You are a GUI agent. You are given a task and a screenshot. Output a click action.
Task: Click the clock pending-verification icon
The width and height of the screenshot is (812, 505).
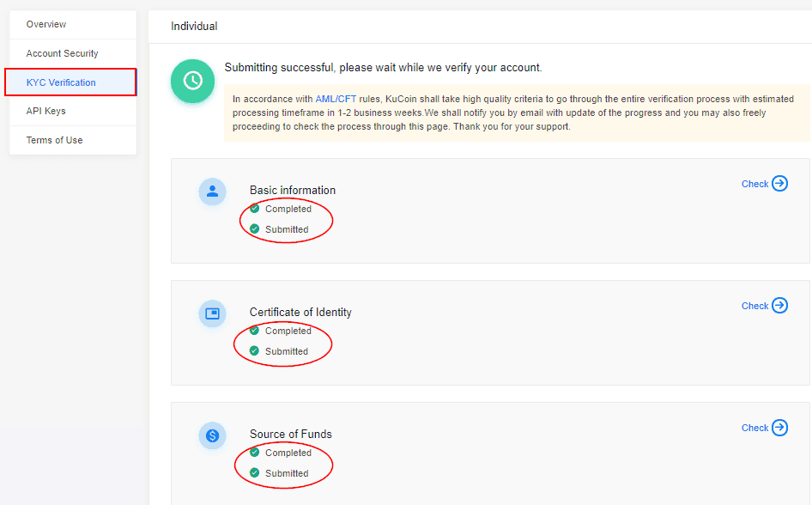point(192,81)
